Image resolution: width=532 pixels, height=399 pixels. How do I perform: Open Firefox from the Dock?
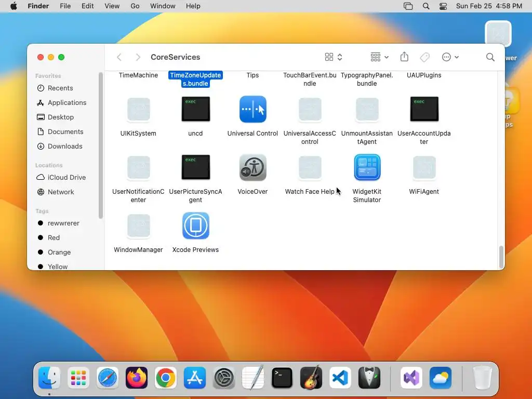(x=137, y=378)
